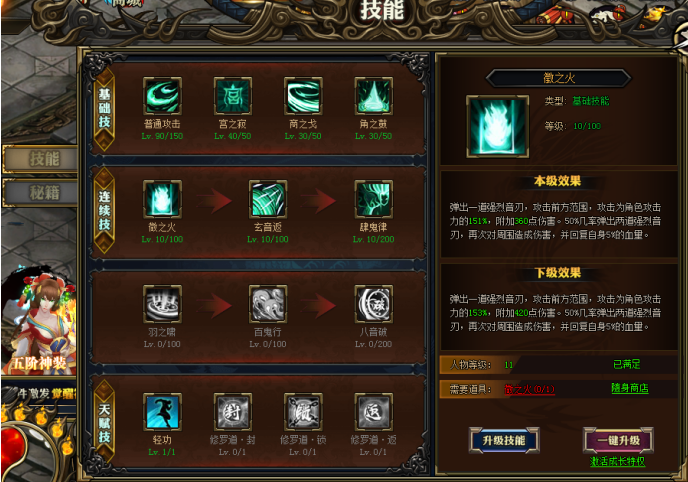Open the 激活成长特权 link
688x482 pixels.
617,461
